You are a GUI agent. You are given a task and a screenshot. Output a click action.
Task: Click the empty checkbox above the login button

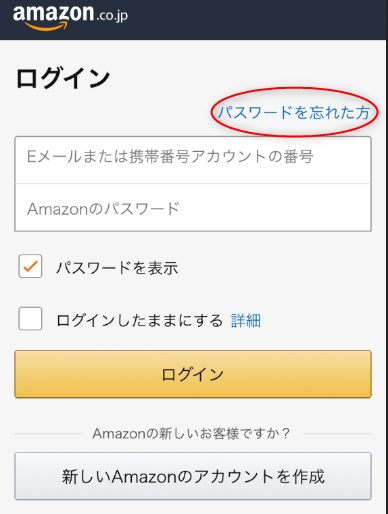point(30,319)
